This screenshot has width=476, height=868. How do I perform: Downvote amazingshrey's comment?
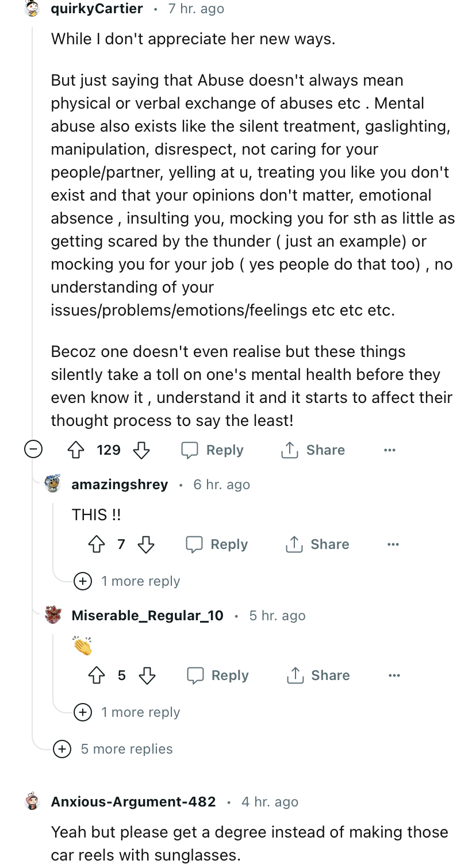coord(146,544)
